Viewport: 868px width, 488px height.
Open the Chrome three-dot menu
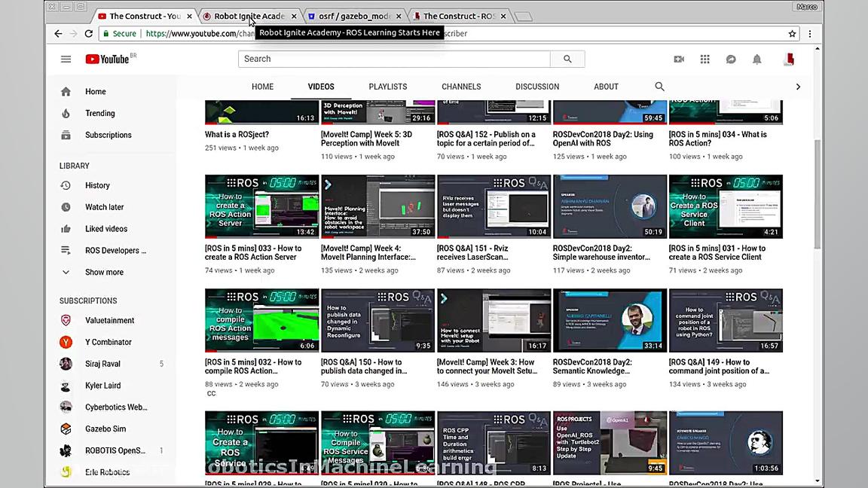tap(810, 34)
